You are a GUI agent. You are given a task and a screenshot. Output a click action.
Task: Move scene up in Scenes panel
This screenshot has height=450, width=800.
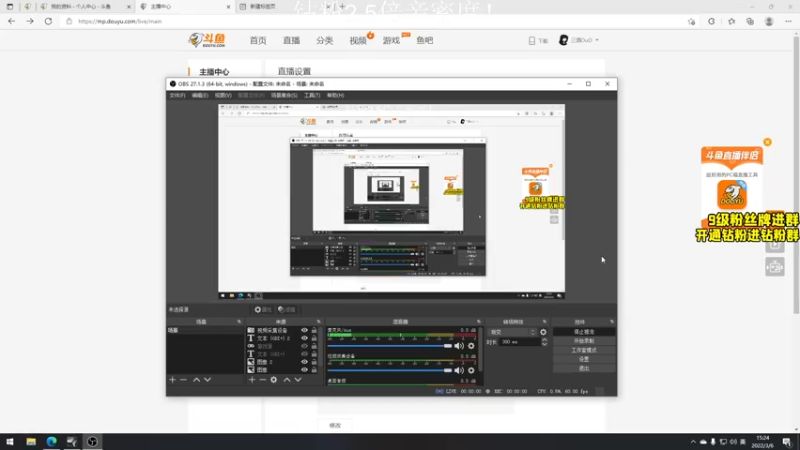[x=196, y=380]
